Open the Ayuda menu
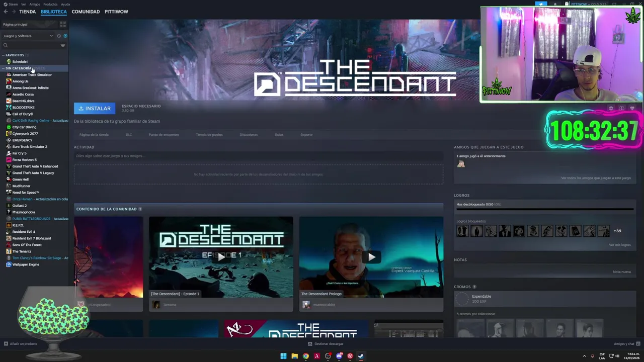The image size is (644, 362). pyautogui.click(x=65, y=4)
